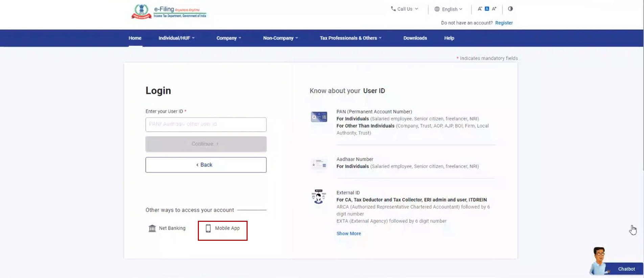Click the Back button
644x278 pixels.
[x=206, y=165]
